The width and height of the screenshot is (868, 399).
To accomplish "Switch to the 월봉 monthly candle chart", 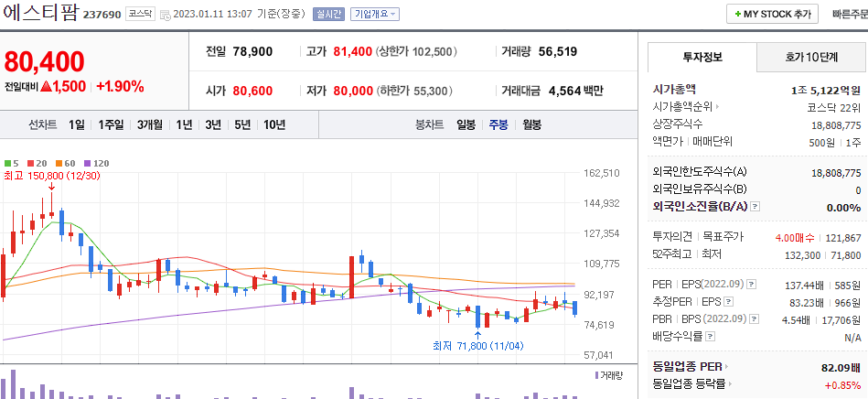I will point(532,124).
